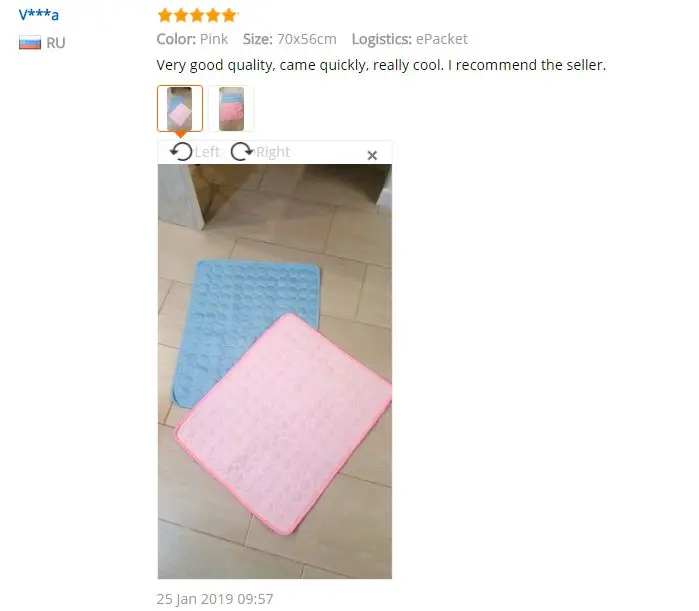Screen dimensions: 699x611
Task: Click the middle star of the rating
Action: pyautogui.click(x=197, y=16)
